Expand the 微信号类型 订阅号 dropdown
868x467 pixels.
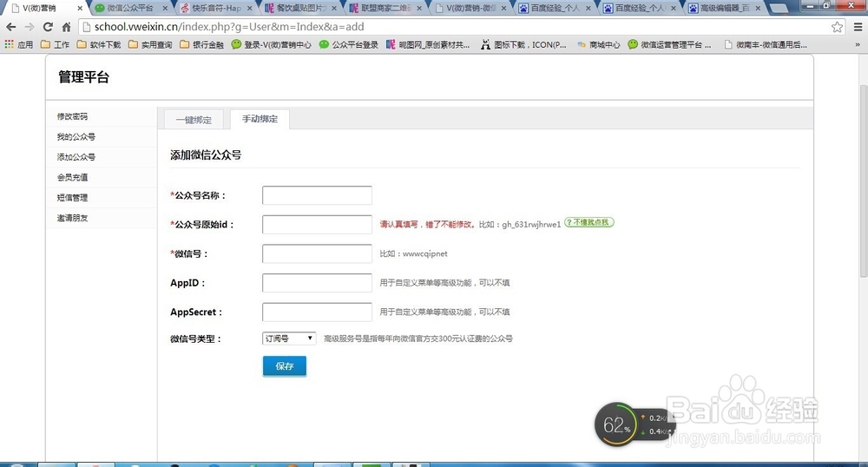tap(289, 338)
